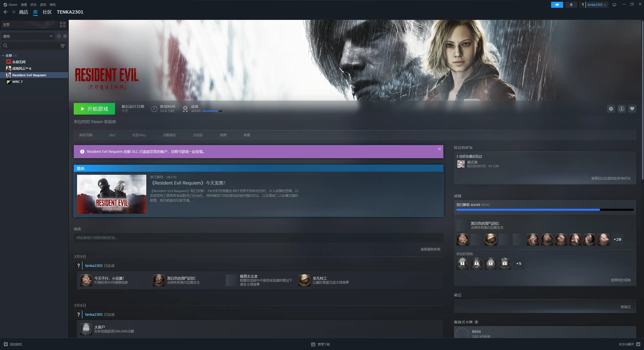Toggle recent activity clock sort icon
Screen dimensions: 644x350
point(59,36)
